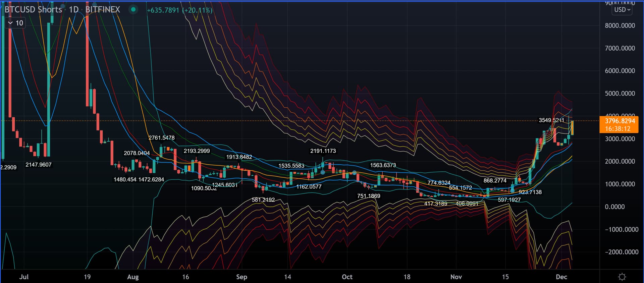Click the blue circle marker below 2191.1173
644x283 pixels.
[323, 172]
